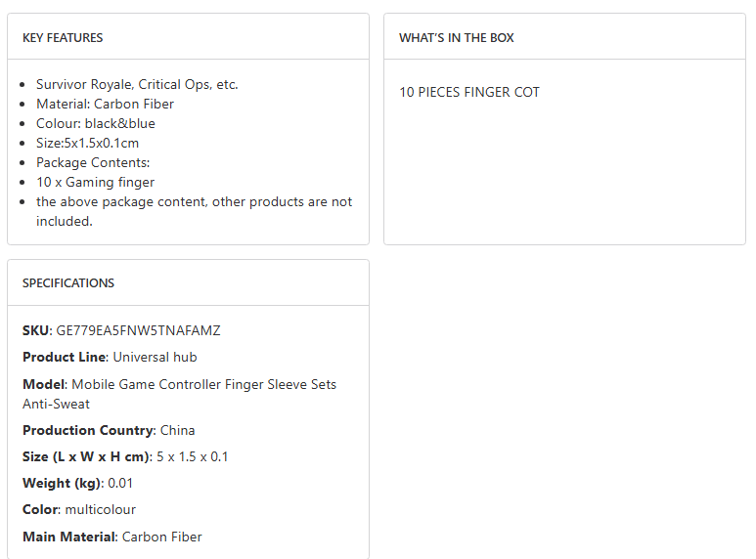
Task: Click the Color 'multicolour' value
Action: click(x=101, y=510)
